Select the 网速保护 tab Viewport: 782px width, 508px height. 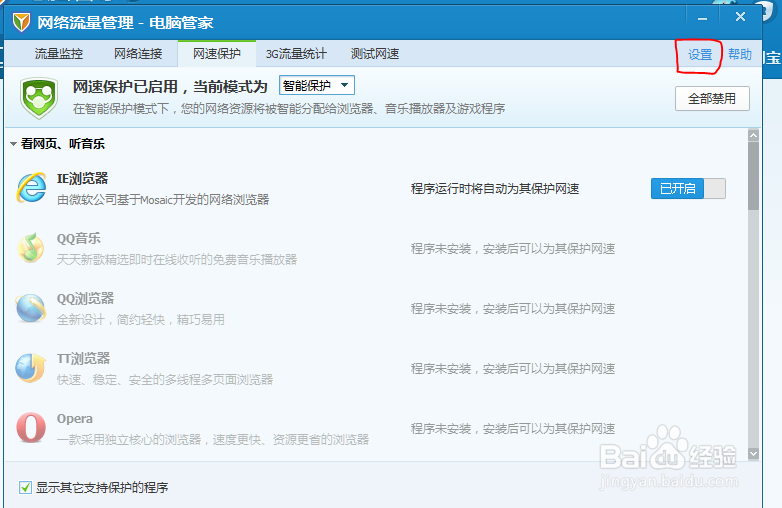(x=217, y=54)
